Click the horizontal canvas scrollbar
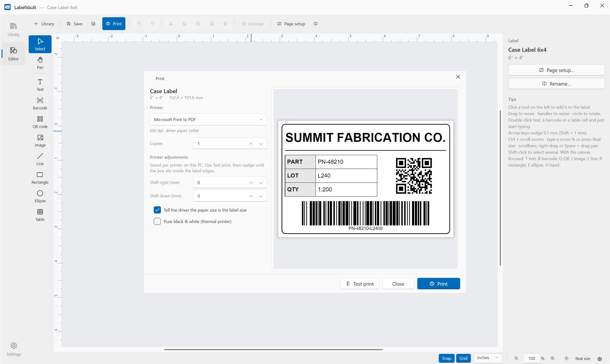The image size is (610, 364). click(273, 349)
